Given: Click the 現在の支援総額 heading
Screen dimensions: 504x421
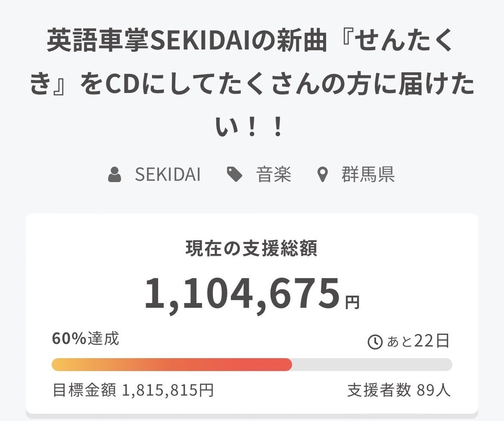Looking at the screenshot, I should click(252, 249).
